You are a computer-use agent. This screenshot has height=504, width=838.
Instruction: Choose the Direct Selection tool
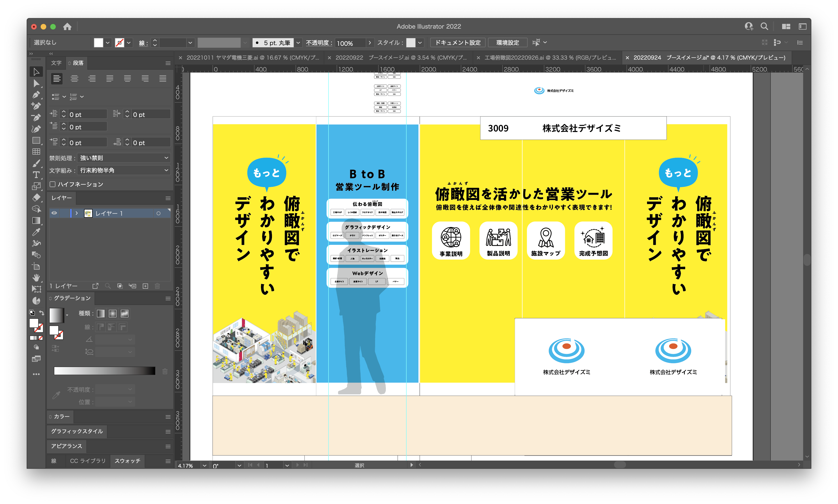click(36, 84)
